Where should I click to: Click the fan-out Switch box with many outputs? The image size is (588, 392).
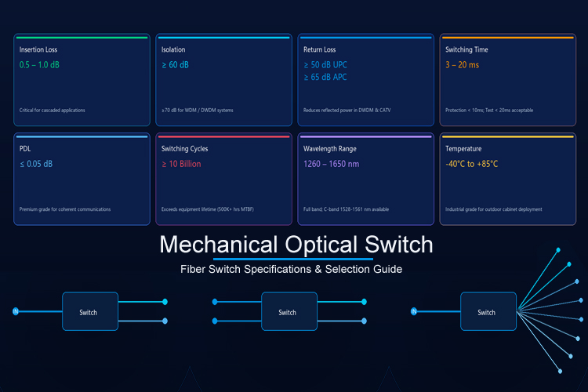click(x=488, y=311)
